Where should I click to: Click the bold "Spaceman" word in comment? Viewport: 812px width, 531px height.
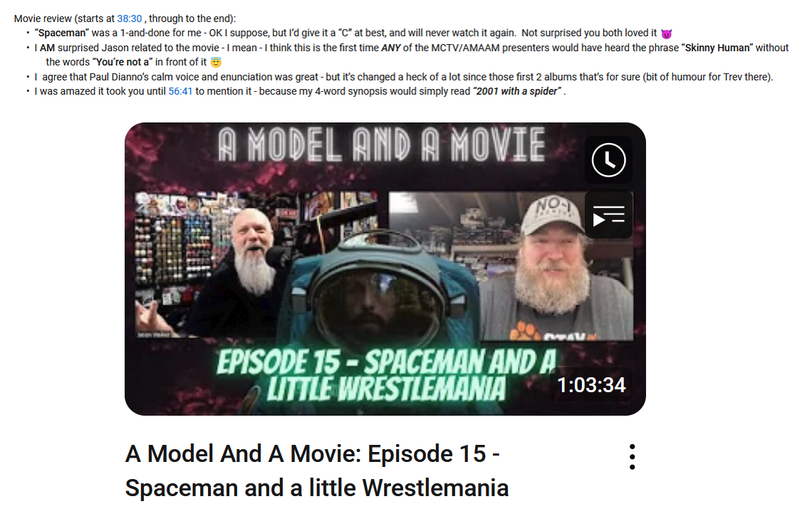[x=62, y=33]
